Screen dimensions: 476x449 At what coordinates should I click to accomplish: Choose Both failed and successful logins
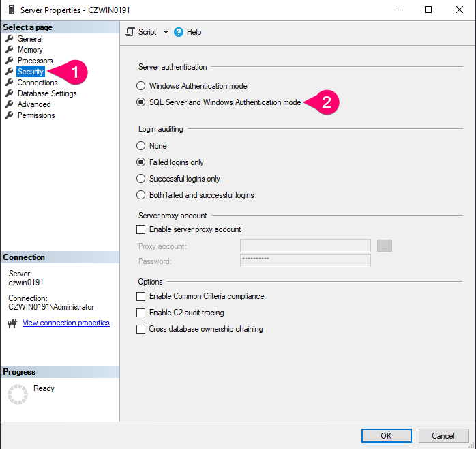[140, 195]
